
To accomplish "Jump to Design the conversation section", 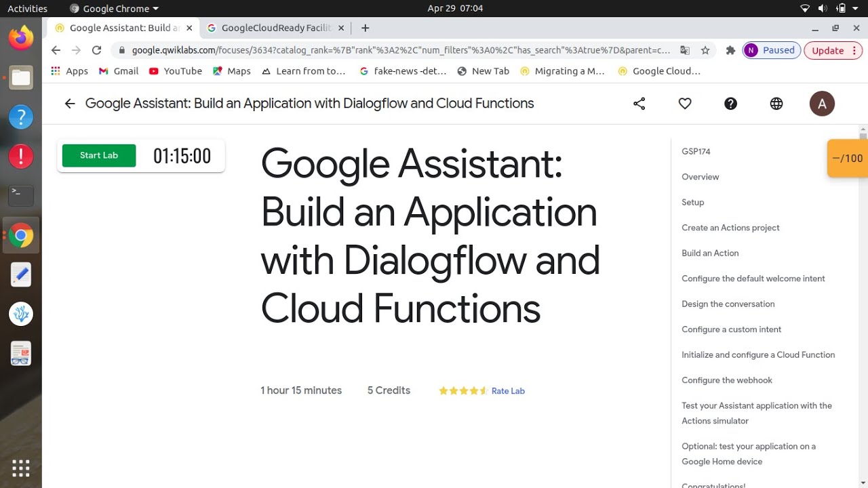I will [728, 304].
